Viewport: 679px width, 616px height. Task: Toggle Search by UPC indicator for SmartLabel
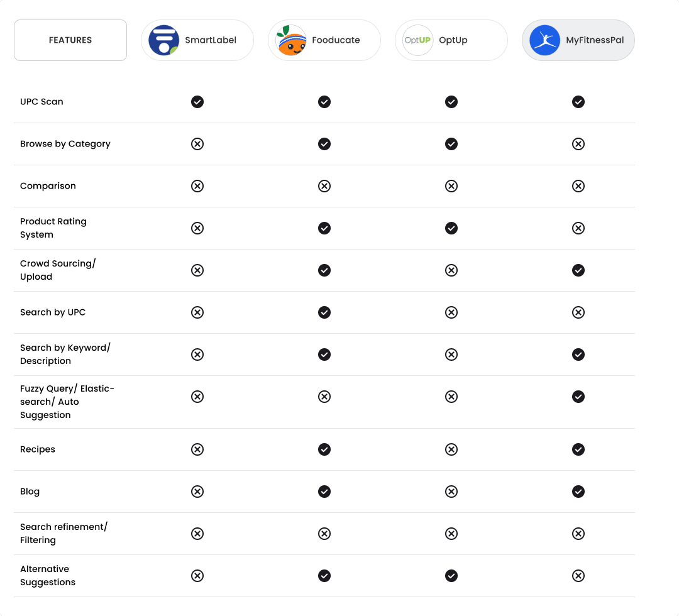[197, 312]
